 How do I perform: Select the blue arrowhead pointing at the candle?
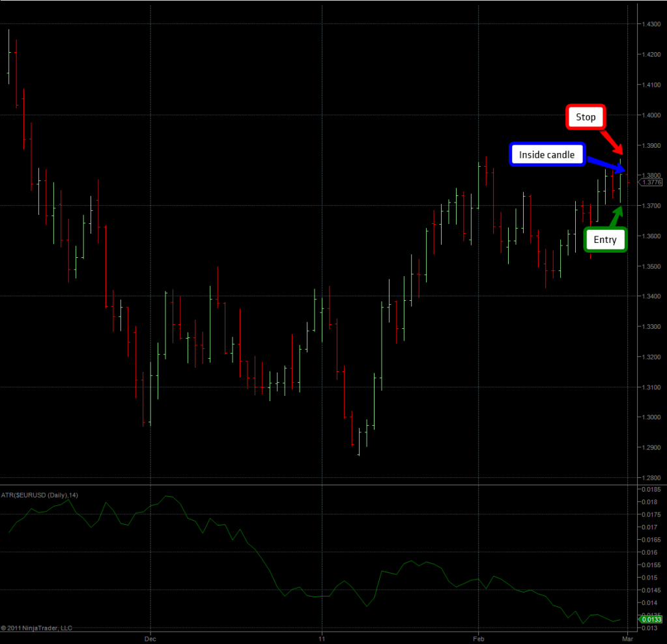[x=616, y=167]
